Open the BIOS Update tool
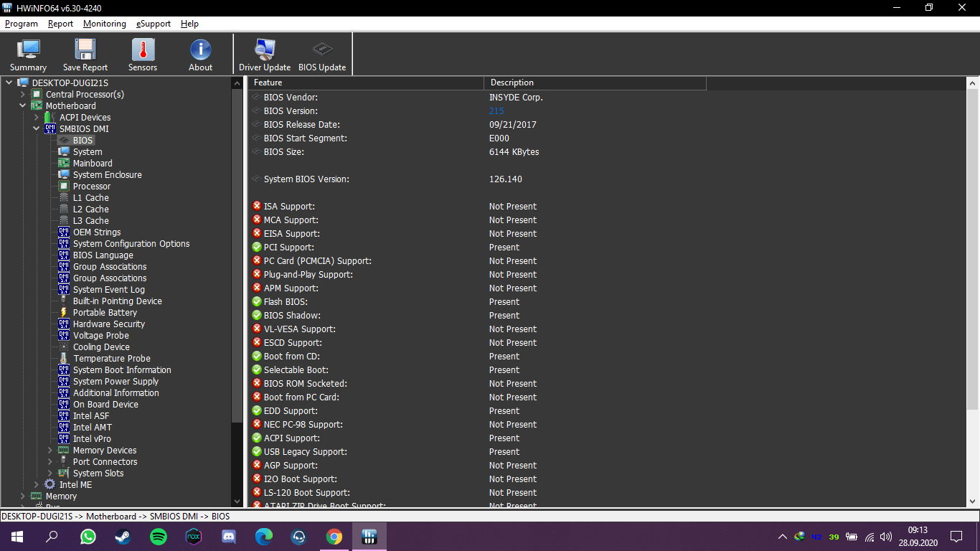The width and height of the screenshot is (980, 551). [322, 55]
